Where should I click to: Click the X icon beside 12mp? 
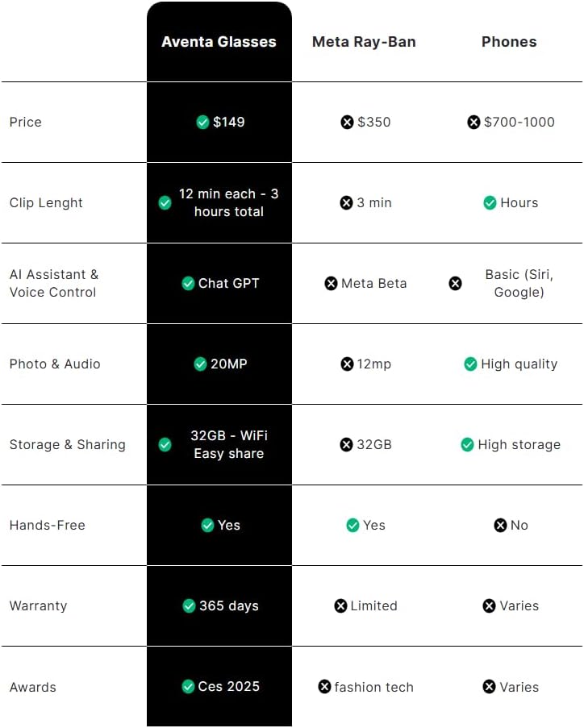click(x=347, y=364)
